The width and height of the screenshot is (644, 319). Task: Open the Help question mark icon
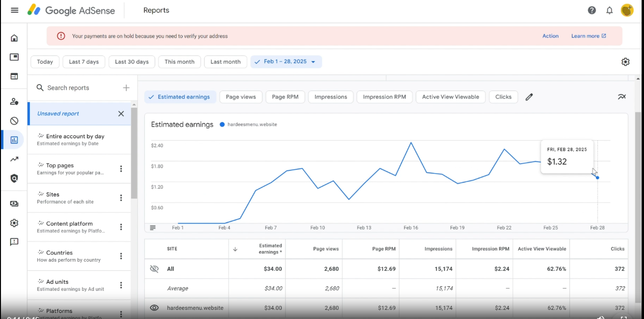(592, 10)
